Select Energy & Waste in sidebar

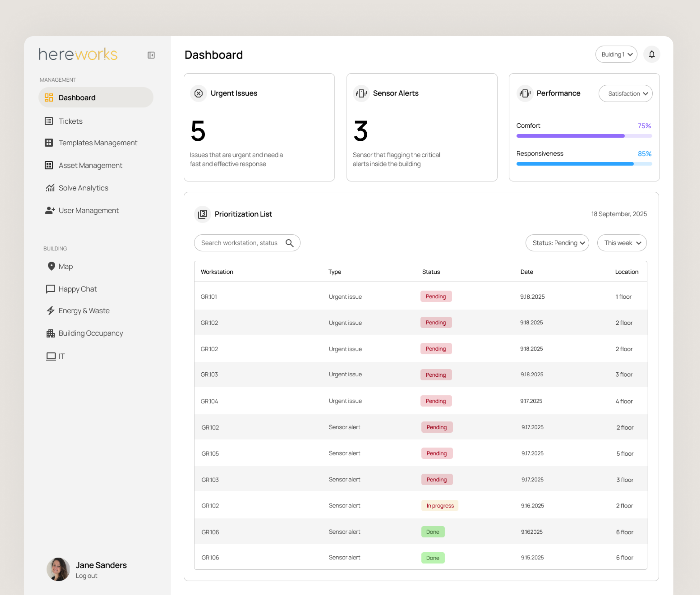[x=83, y=311]
